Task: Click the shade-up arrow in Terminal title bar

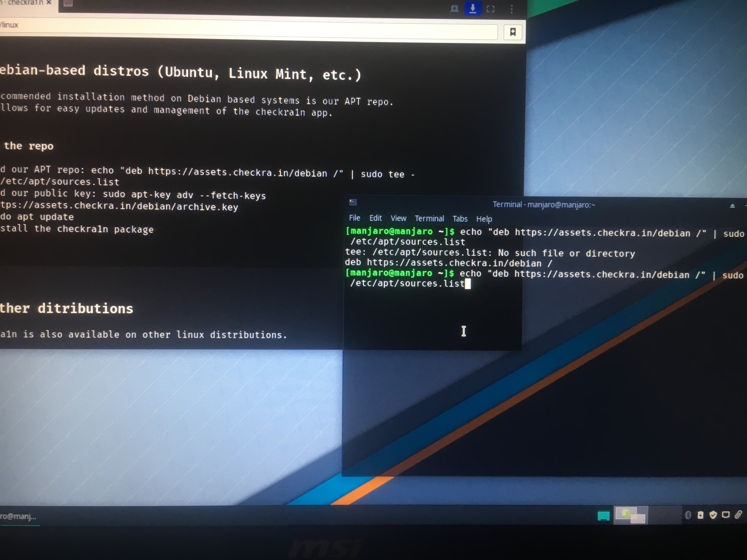Action: click(x=732, y=206)
